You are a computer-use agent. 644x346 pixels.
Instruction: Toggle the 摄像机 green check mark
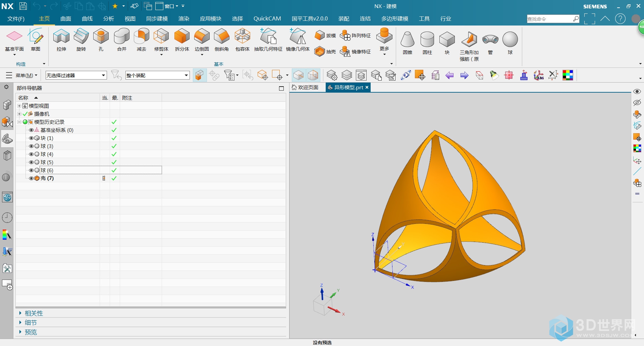pos(25,114)
